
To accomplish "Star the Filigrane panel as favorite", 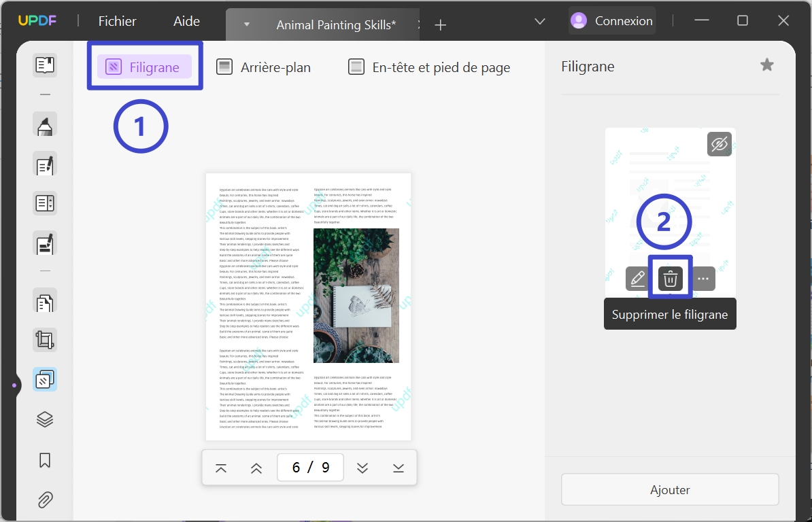I will click(x=767, y=65).
